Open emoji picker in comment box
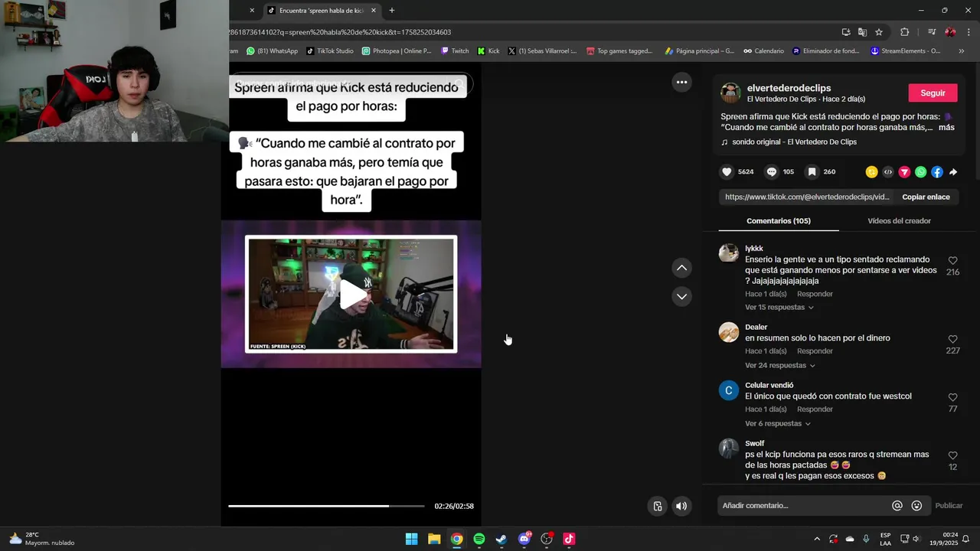Image resolution: width=980 pixels, height=551 pixels. pos(916,506)
